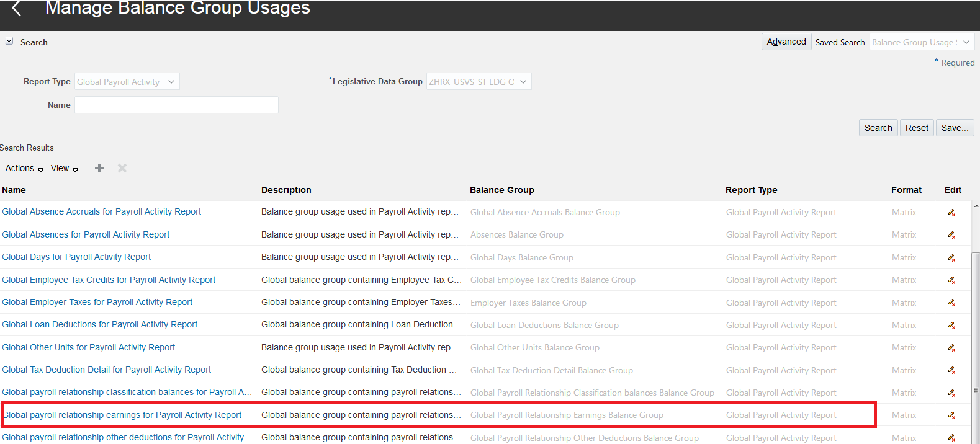This screenshot has width=980, height=444.
Task: Open the View menu
Action: click(65, 168)
